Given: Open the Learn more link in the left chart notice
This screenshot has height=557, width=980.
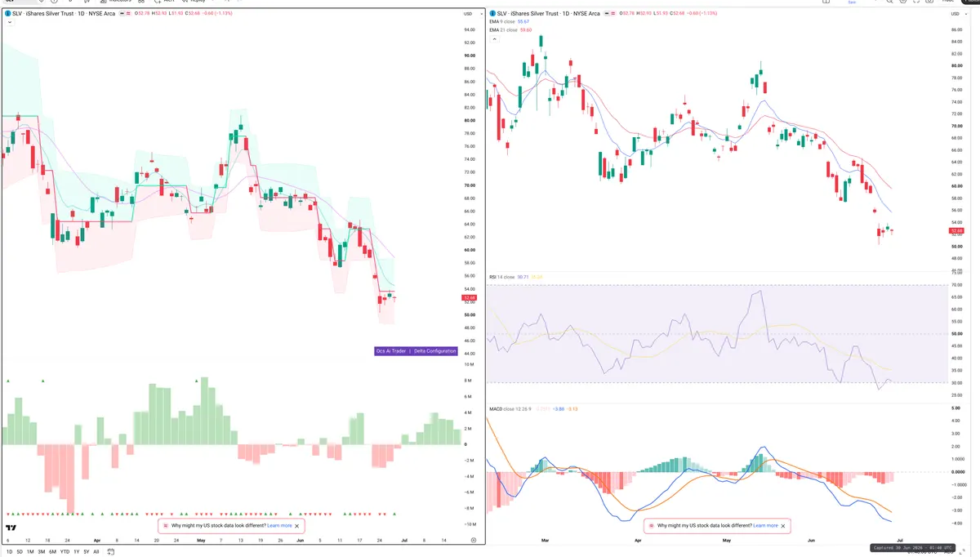Looking at the screenshot, I should pyautogui.click(x=279, y=526).
